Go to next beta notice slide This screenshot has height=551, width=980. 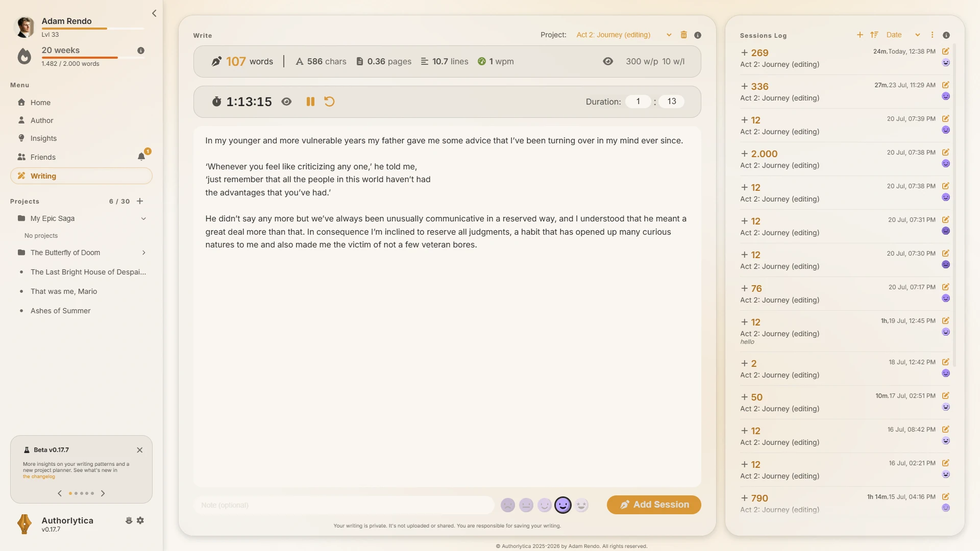point(103,493)
